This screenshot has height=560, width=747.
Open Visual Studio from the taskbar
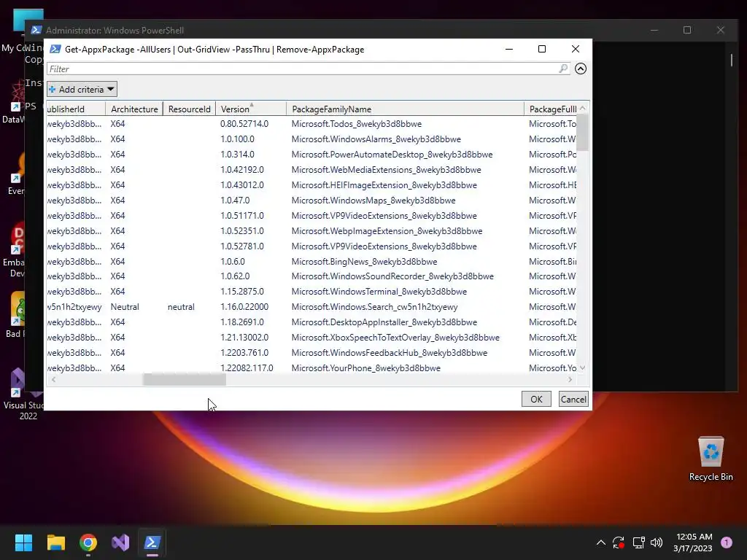tap(120, 542)
